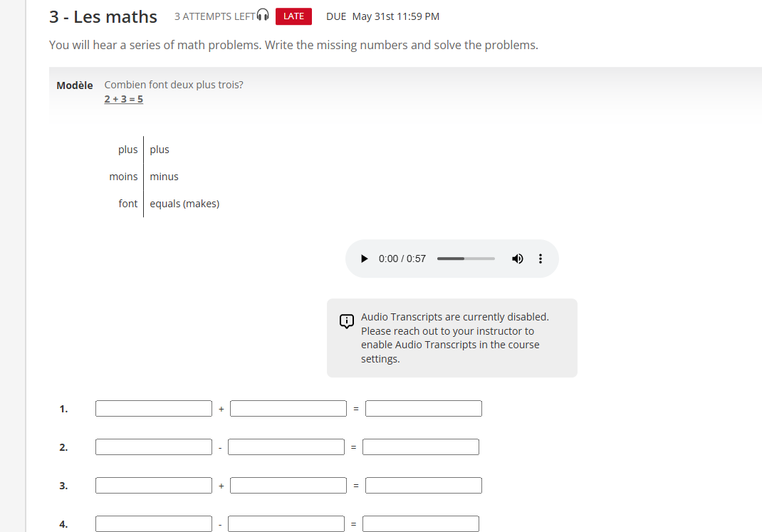
Task: Click the due date 'May 31st 11:59 PM'
Action: (395, 16)
